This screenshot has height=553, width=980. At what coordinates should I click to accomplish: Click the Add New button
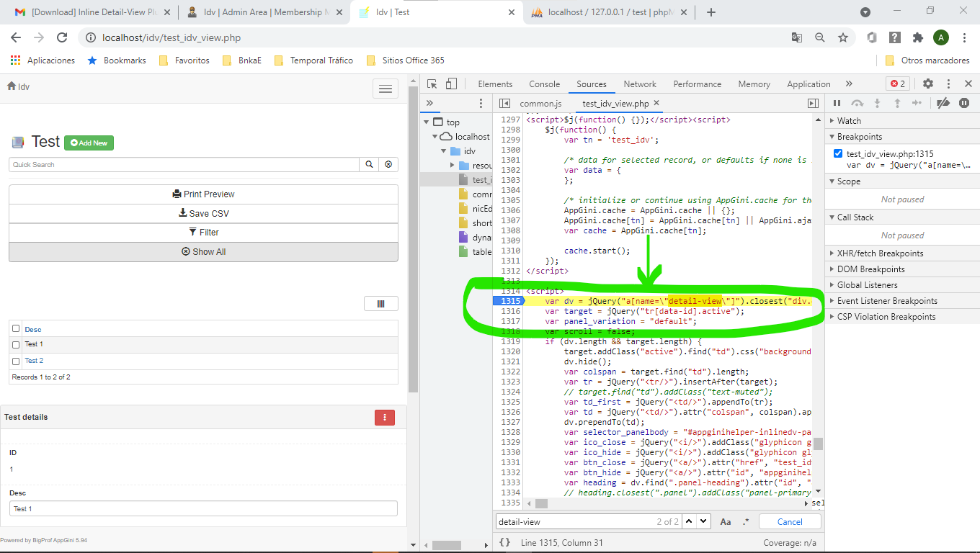point(89,143)
